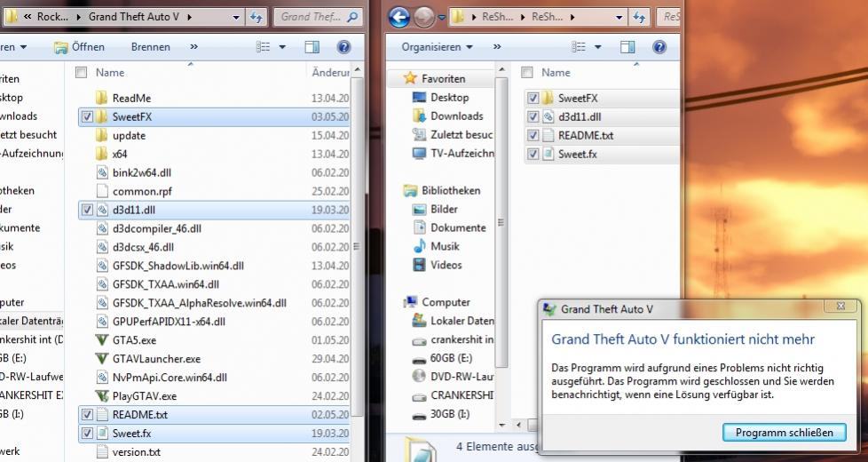Image resolution: width=868 pixels, height=462 pixels.
Task: Open Desktop in the right window's navigation pane
Action: click(x=450, y=98)
